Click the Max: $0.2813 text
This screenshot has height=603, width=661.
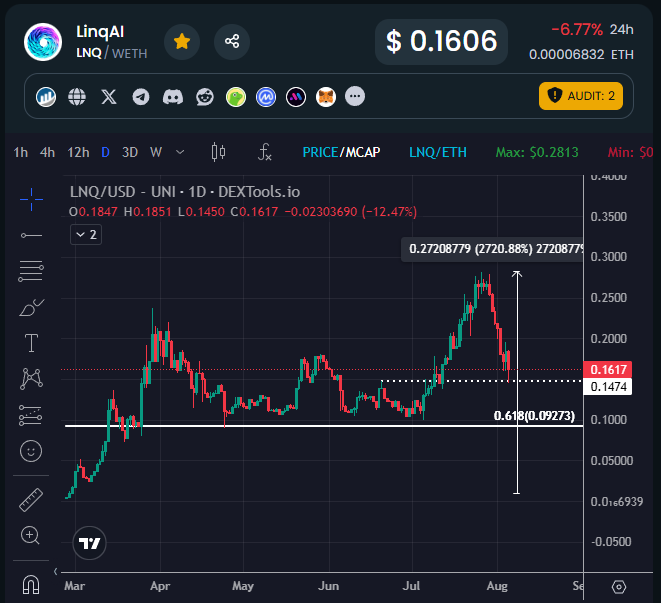point(537,152)
